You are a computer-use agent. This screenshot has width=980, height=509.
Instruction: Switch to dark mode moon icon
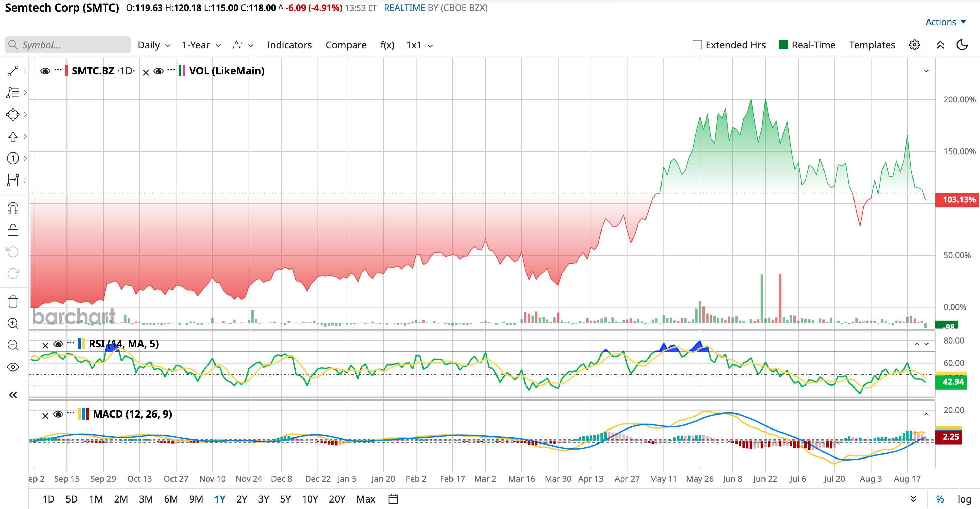tap(962, 45)
